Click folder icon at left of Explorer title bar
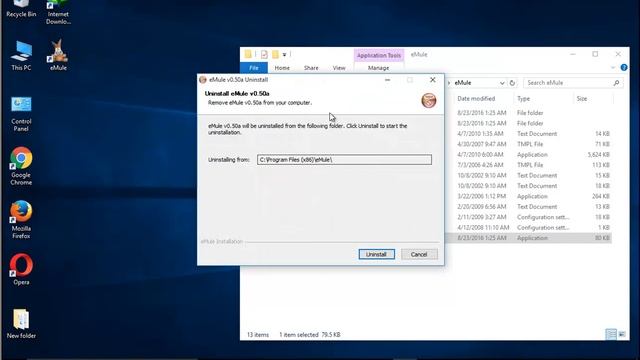The width and height of the screenshot is (640, 360). point(248,54)
